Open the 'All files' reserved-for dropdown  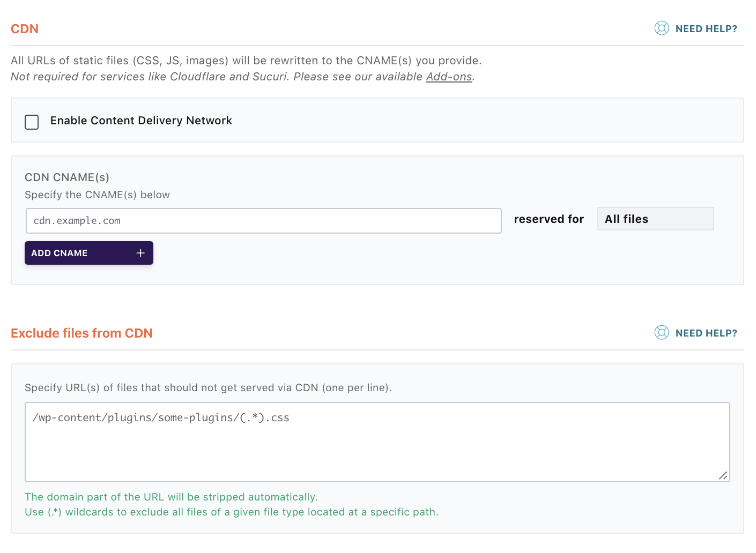656,219
